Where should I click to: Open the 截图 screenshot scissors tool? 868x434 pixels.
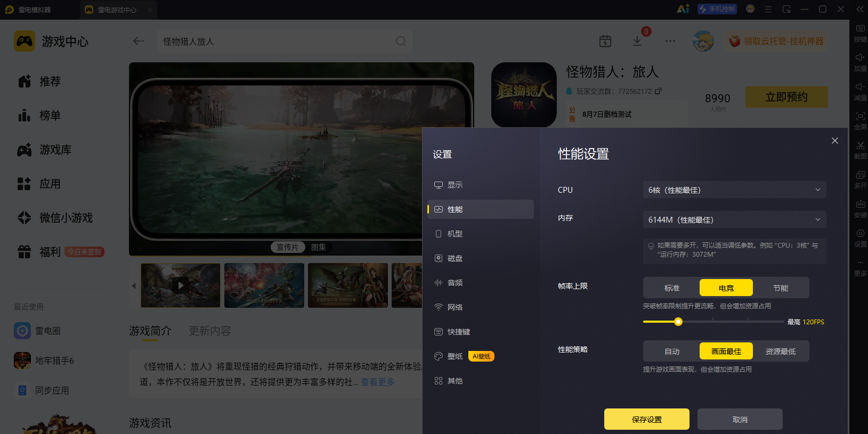[x=861, y=149]
